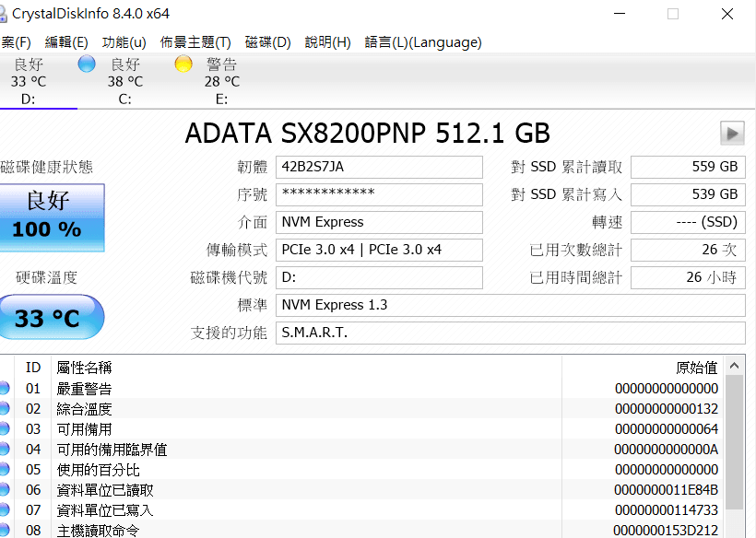
Task: Click raw value 0000000153D212
Action: point(666,531)
